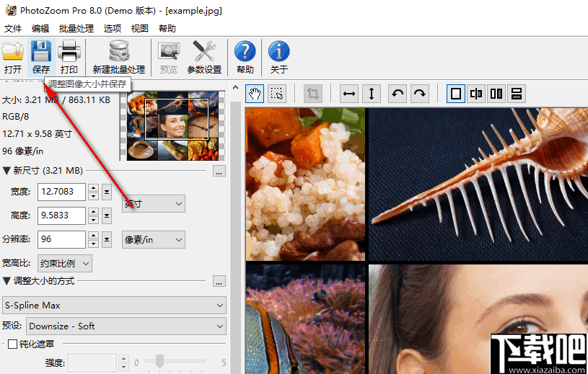The height and width of the screenshot is (374, 588).
Task: Increase 宽度 with the up spinner
Action: point(93,187)
